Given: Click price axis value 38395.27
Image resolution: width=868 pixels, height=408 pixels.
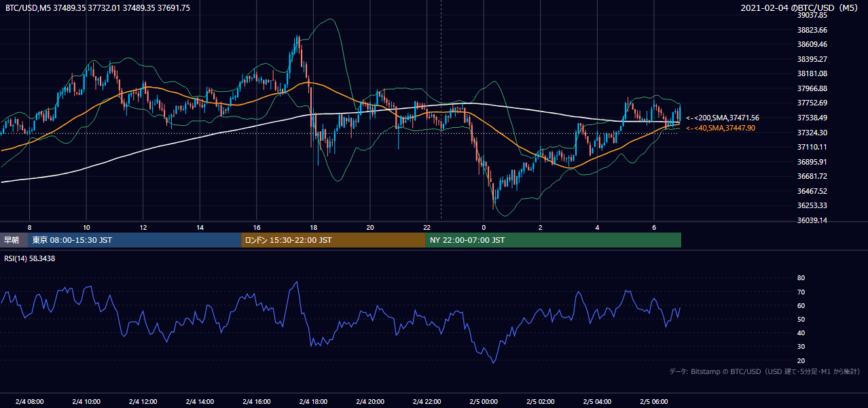Looking at the screenshot, I should click(x=812, y=59).
